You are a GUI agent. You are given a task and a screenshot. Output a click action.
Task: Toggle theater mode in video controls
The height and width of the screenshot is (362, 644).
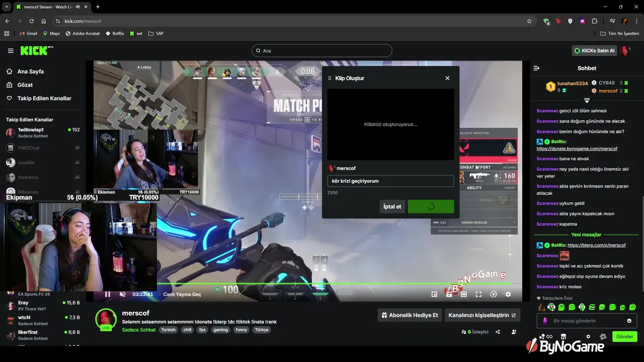click(x=464, y=295)
